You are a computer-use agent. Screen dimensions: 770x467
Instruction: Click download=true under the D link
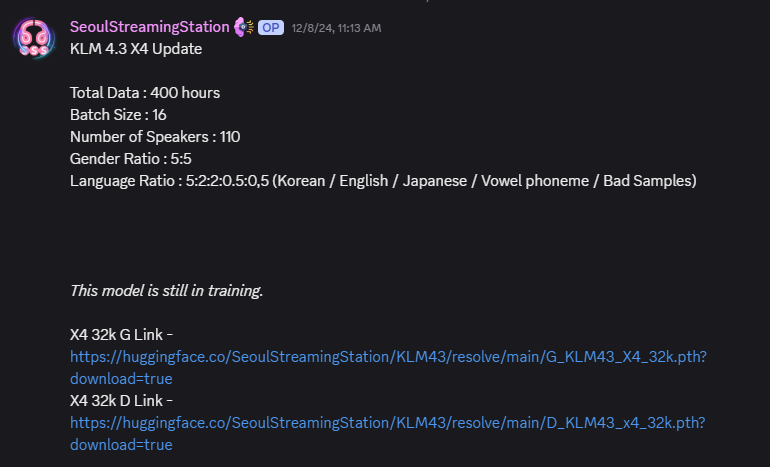[121, 444]
